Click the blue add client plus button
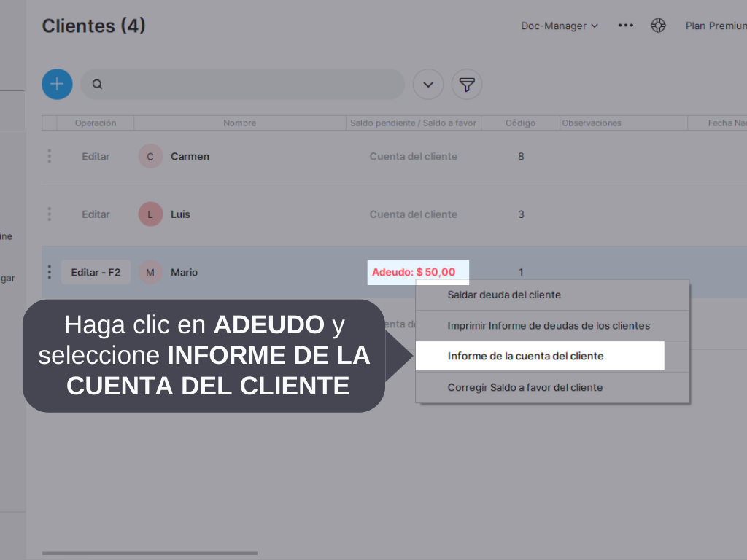747x560 pixels. (x=57, y=84)
